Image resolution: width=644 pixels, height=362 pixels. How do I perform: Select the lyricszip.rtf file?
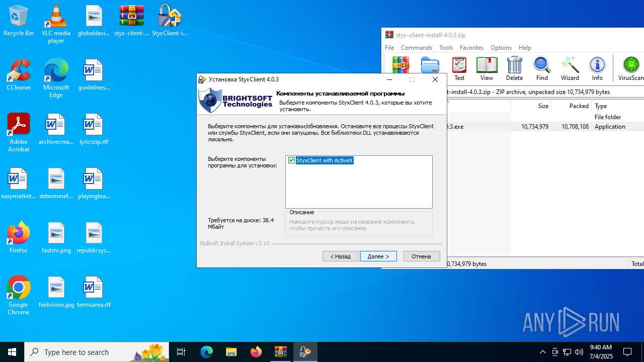(x=94, y=130)
